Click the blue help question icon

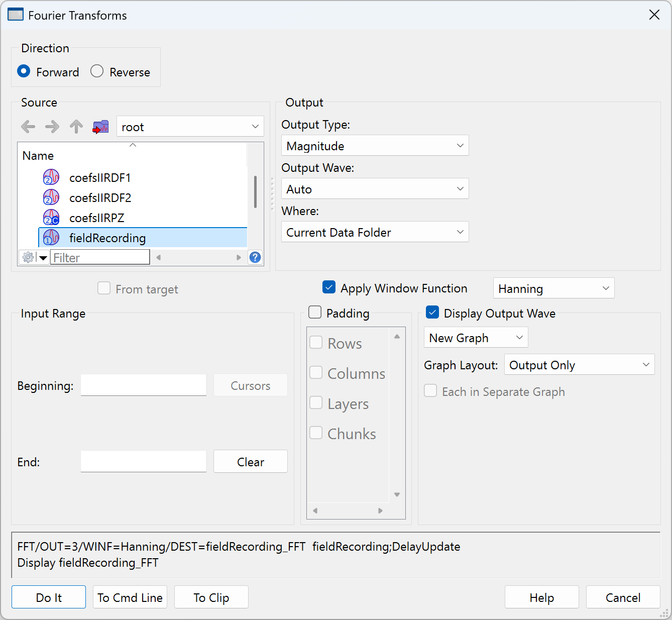[x=255, y=258]
